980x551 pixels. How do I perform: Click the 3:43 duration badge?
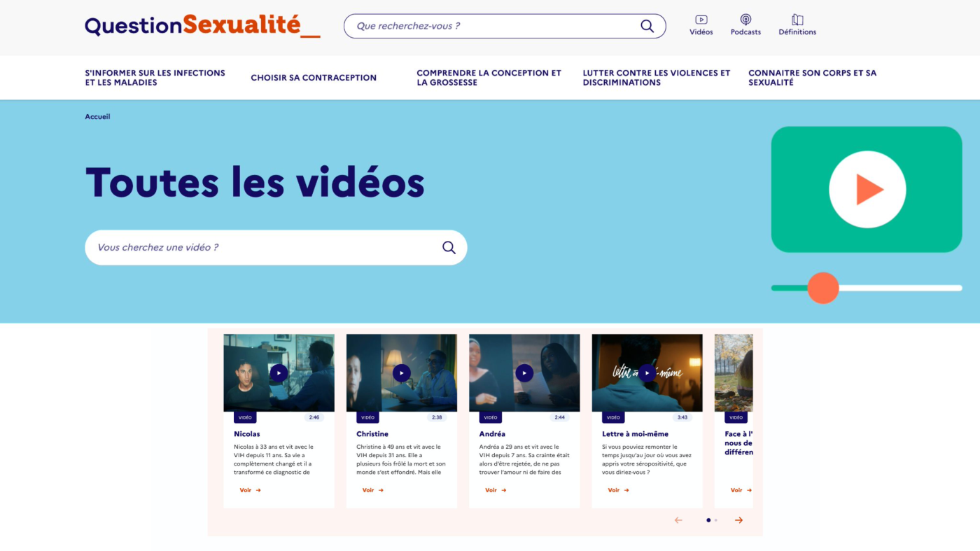(682, 417)
